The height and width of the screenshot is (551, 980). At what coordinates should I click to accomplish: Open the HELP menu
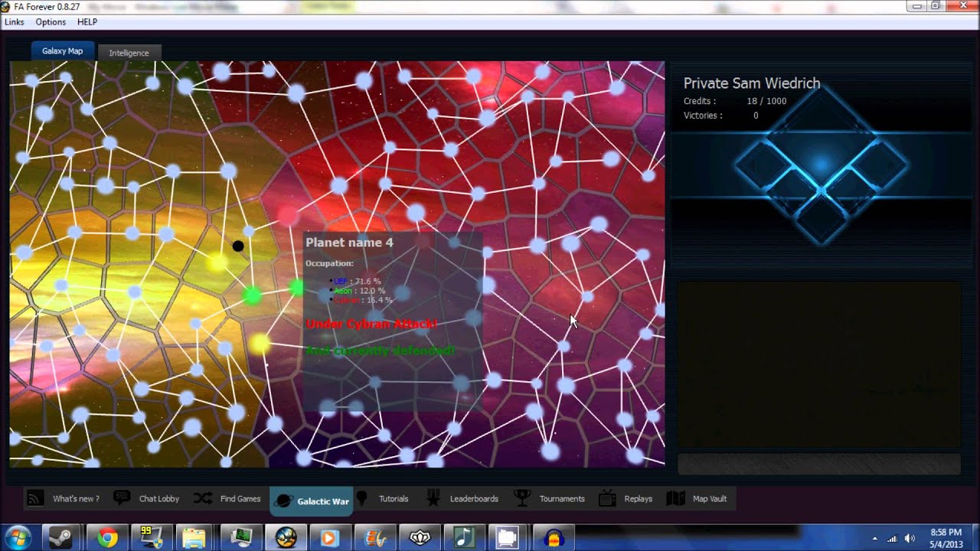[87, 22]
